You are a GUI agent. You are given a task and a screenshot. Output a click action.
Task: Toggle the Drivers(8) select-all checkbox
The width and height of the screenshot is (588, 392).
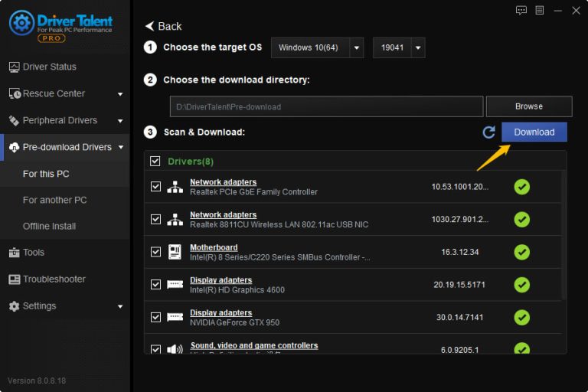[155, 162]
